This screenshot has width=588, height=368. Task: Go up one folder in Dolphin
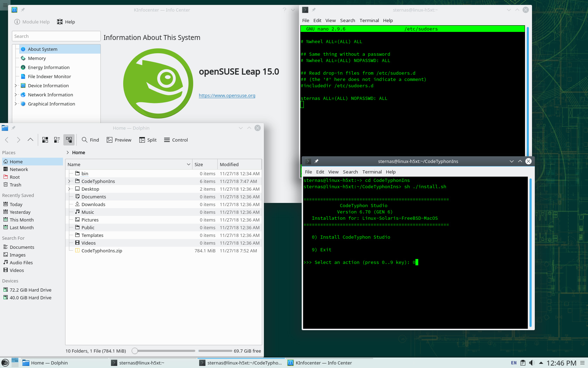pos(30,140)
